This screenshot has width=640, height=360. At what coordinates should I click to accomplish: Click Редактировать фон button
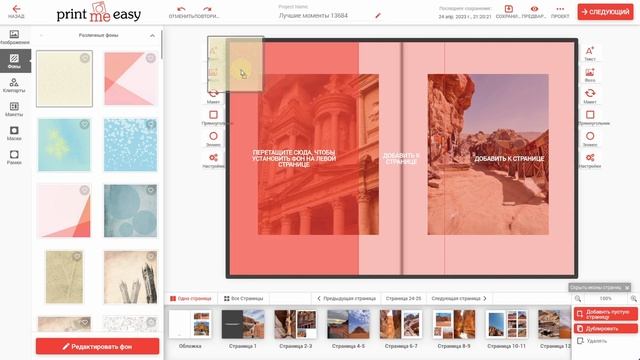click(98, 347)
